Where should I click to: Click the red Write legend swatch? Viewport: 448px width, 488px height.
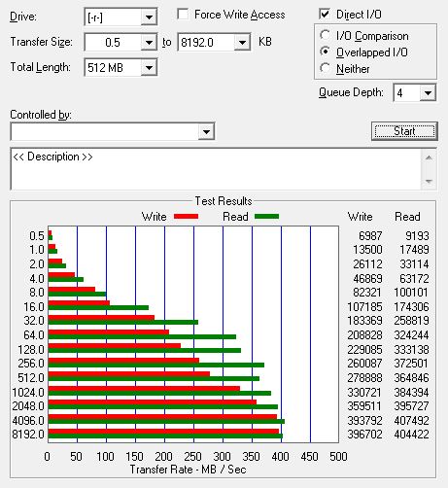[x=186, y=217]
